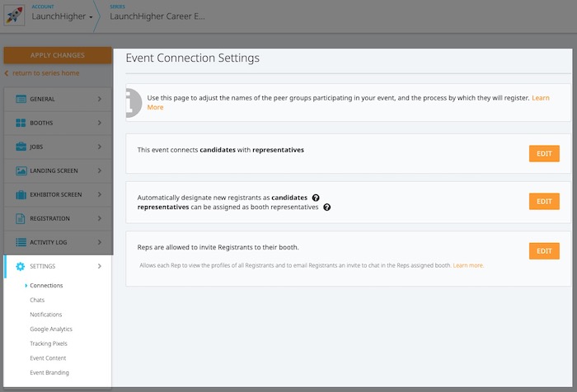
Task: Select Connections under Settings
Action: tap(46, 286)
